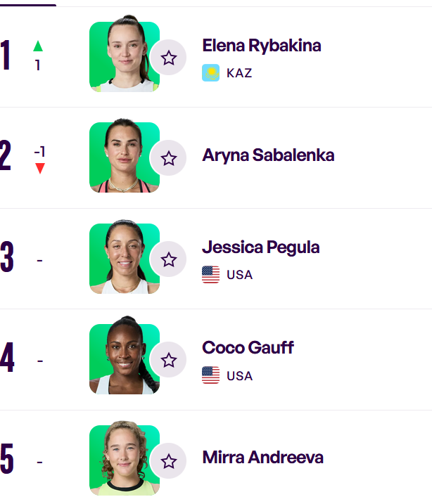
Task: Click the green up-arrow rank change indicator
Action: point(38,46)
